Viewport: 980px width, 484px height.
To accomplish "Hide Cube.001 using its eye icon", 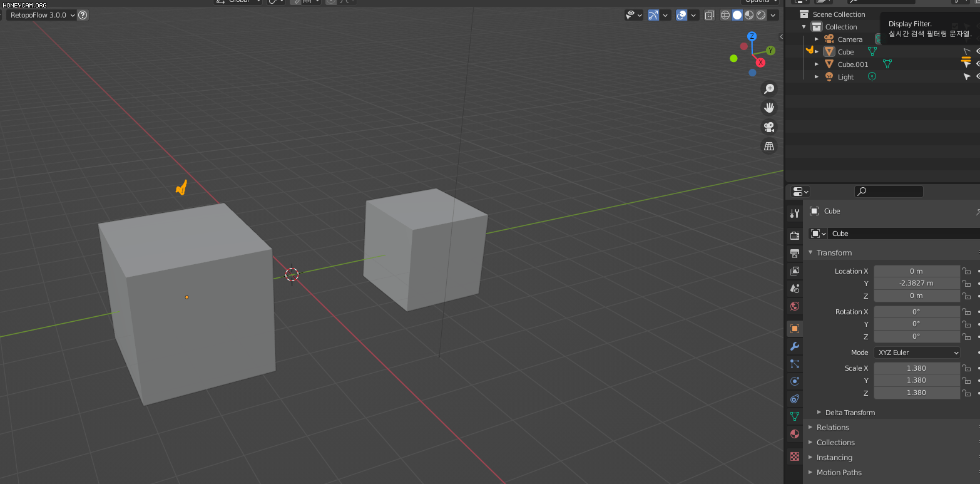I will 977,64.
